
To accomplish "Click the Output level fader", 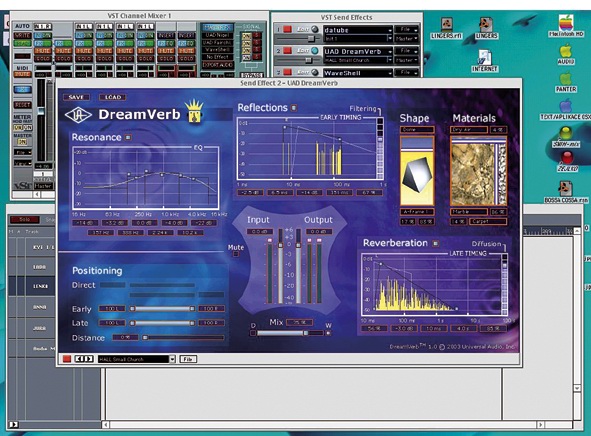I will pyautogui.click(x=299, y=265).
